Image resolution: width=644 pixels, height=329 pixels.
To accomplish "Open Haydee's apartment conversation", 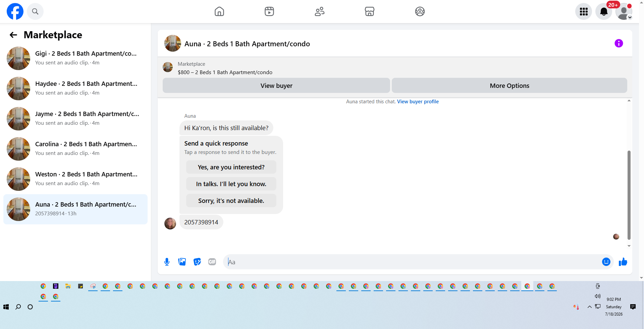I will 75,89.
